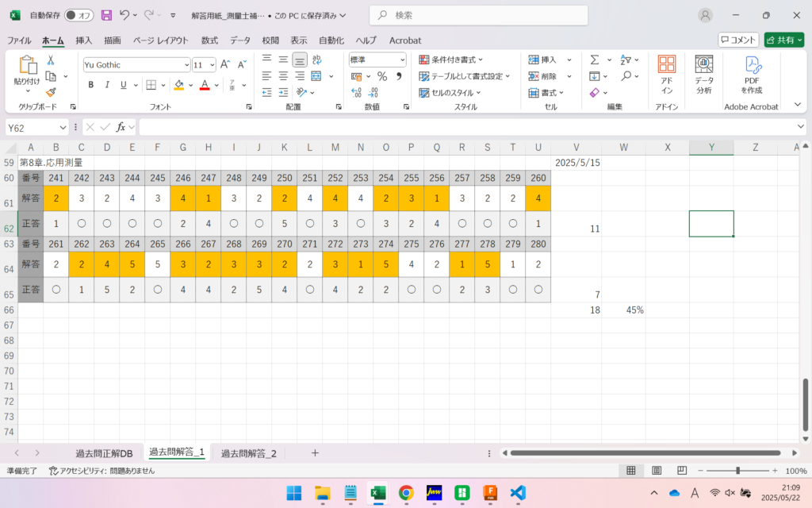Decrease font size with small A icon
This screenshot has width=812, height=508.
pos(242,64)
